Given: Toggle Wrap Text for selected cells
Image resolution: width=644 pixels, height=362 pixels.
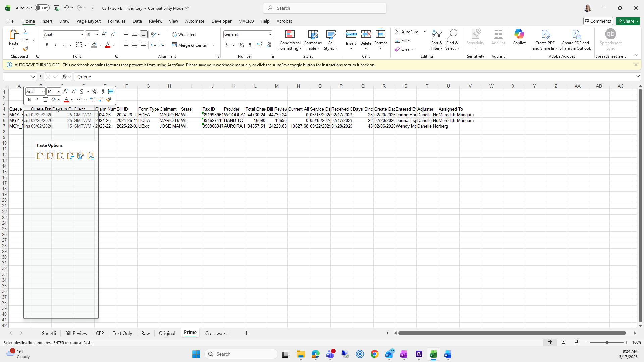Looking at the screenshot, I should [x=184, y=34].
